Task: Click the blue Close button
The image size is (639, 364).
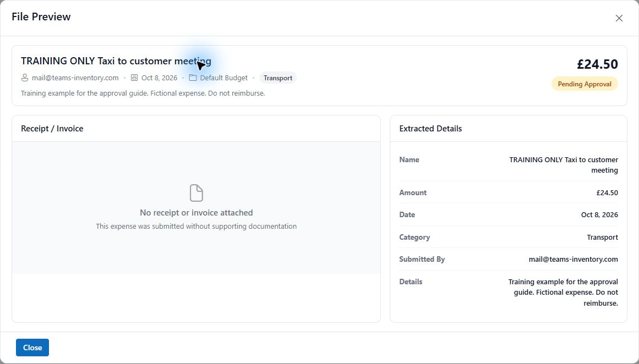Action: [32, 348]
